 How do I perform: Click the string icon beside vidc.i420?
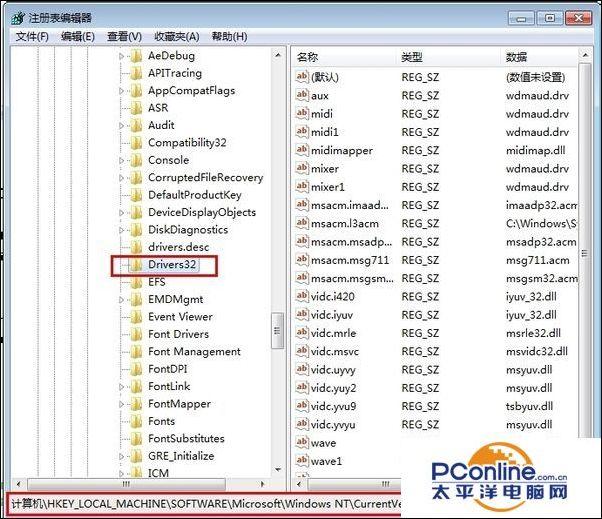(x=302, y=296)
